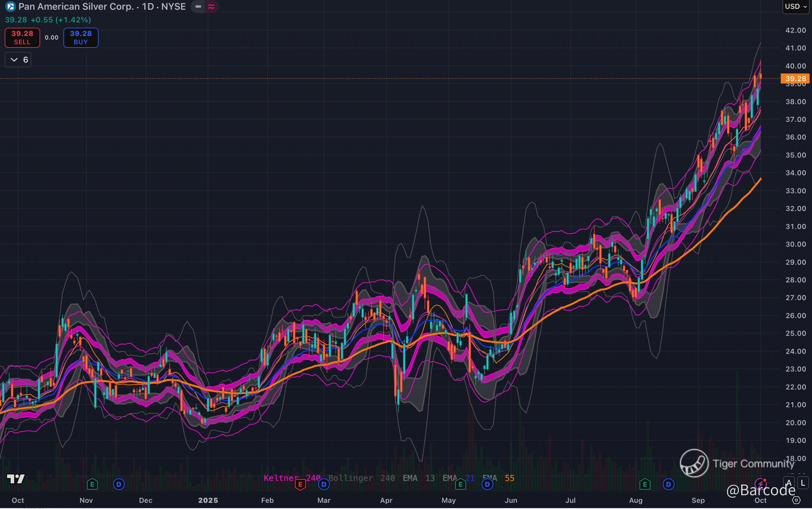Click the 2025 label on time axis
This screenshot has width=812, height=509.
208,500
